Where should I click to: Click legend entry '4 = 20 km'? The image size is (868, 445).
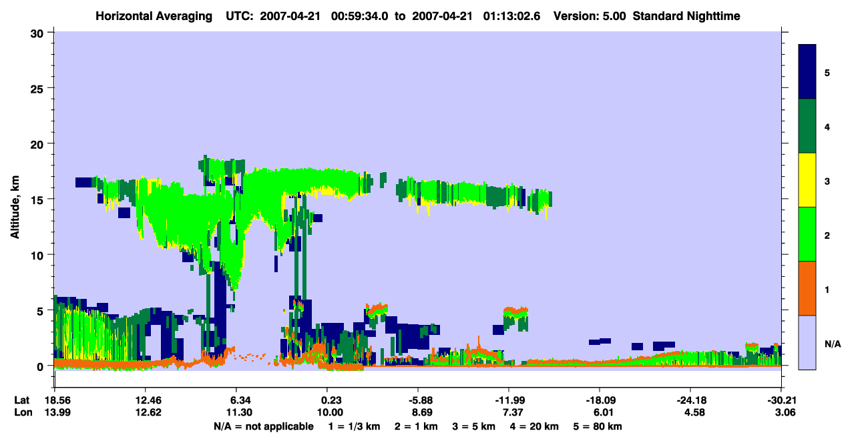coord(534,426)
